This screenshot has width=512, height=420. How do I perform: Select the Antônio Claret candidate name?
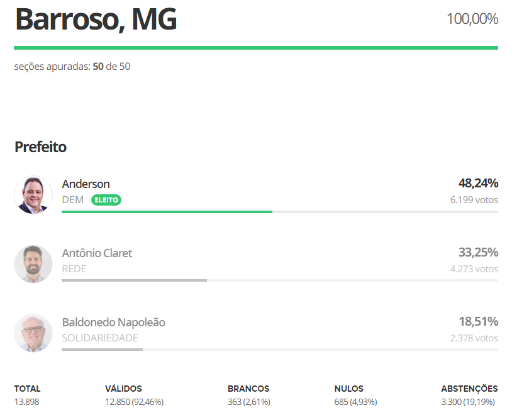coord(97,253)
